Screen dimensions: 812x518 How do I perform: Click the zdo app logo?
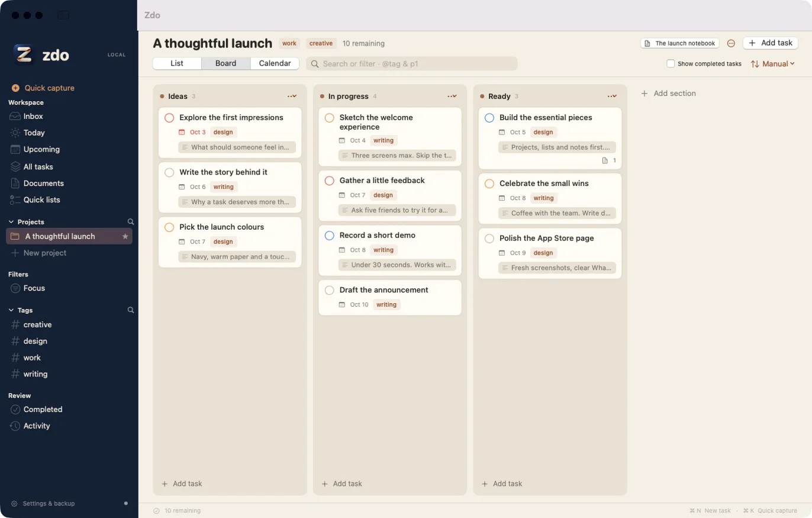(23, 55)
